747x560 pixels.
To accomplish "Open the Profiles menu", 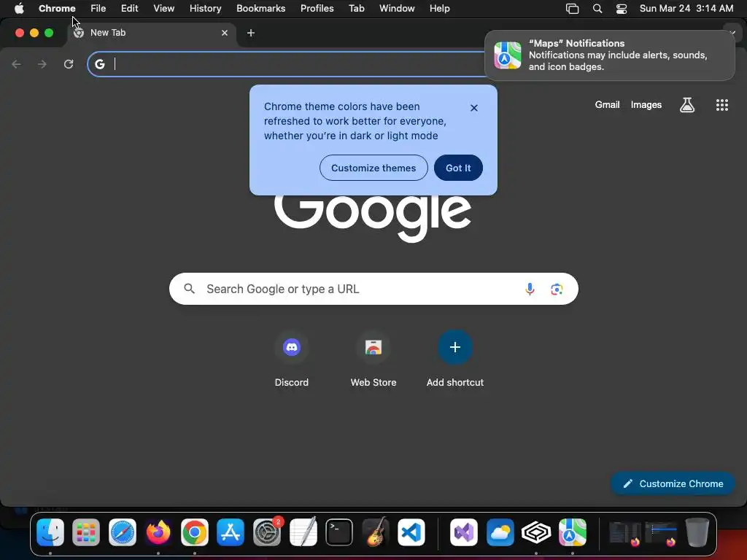I will [x=317, y=9].
